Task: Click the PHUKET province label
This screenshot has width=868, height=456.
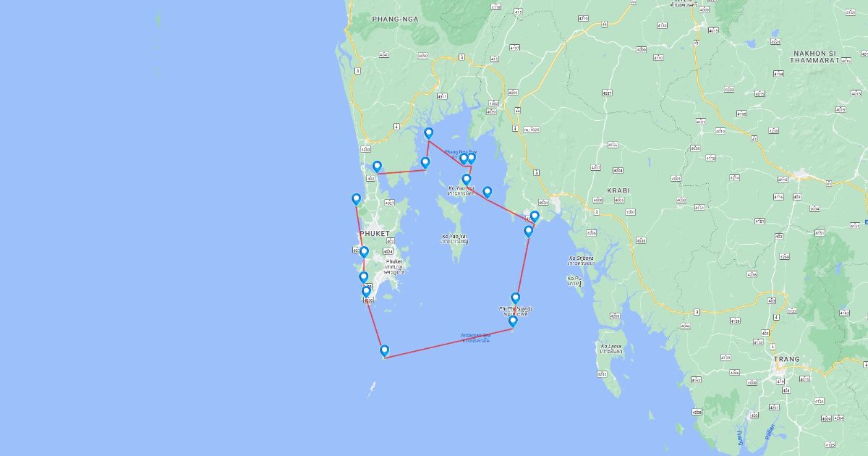Action: click(x=375, y=234)
